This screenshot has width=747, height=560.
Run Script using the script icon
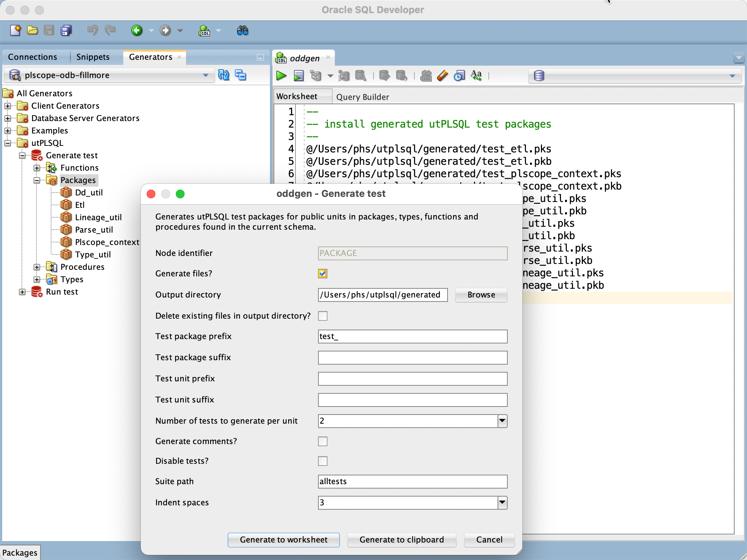(x=298, y=75)
